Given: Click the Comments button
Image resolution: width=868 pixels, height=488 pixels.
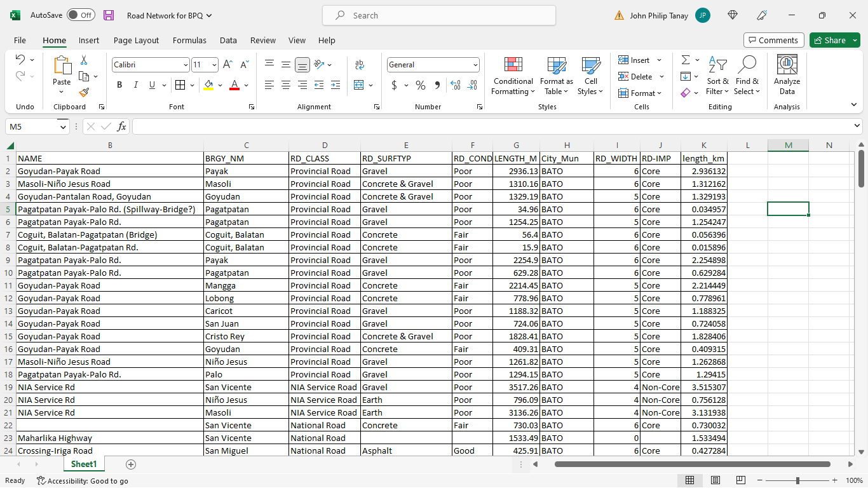Looking at the screenshot, I should click(x=774, y=40).
